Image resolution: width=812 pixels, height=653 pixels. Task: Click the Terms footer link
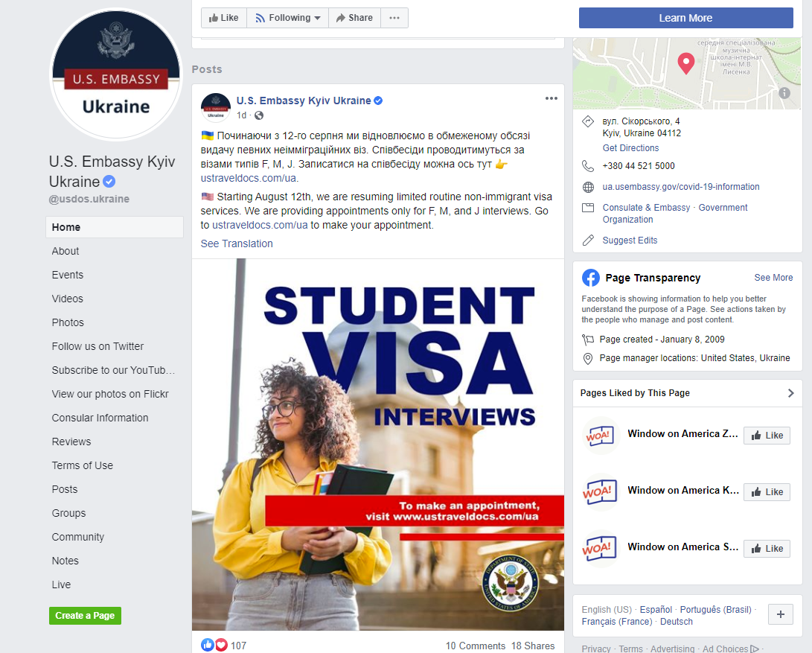(x=630, y=649)
